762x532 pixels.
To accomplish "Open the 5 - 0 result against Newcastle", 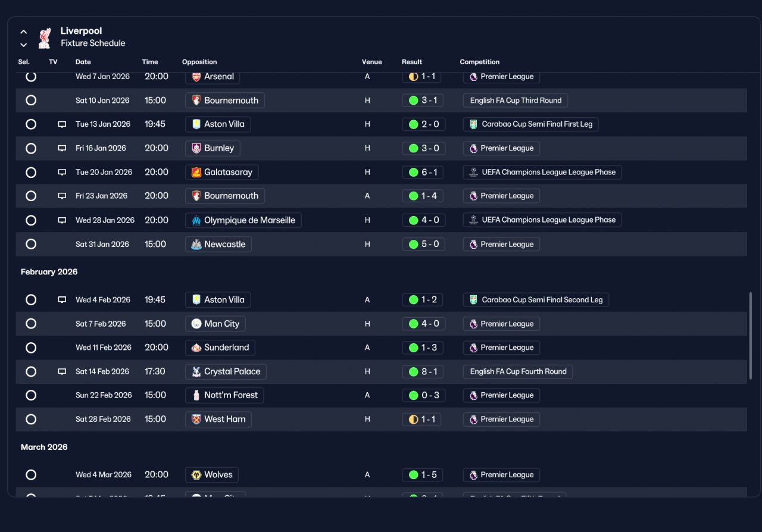I will 423,245.
